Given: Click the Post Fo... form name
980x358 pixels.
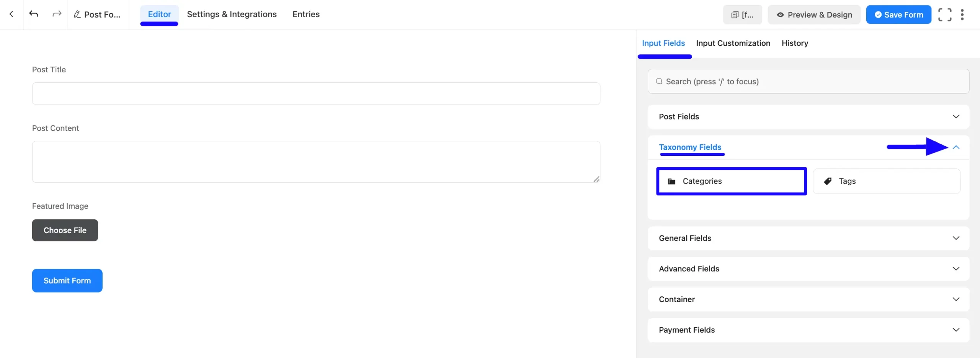Looking at the screenshot, I should (102, 15).
